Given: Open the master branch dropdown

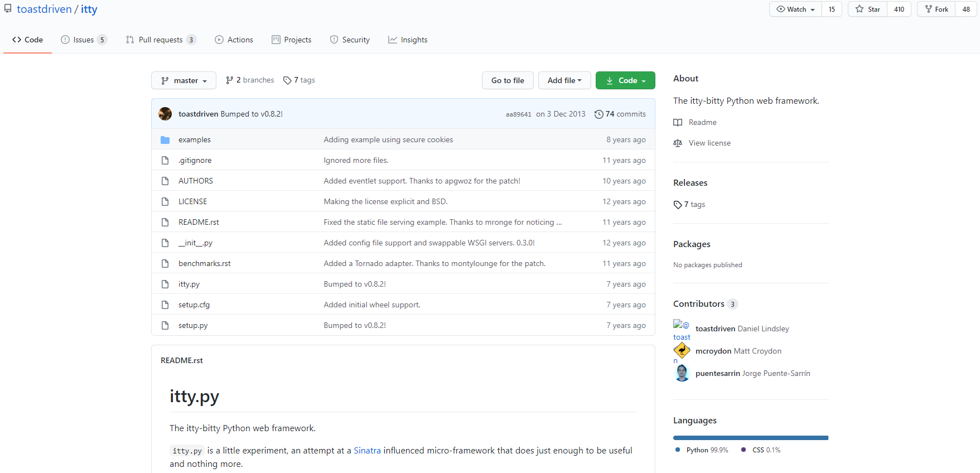Looking at the screenshot, I should (x=184, y=80).
